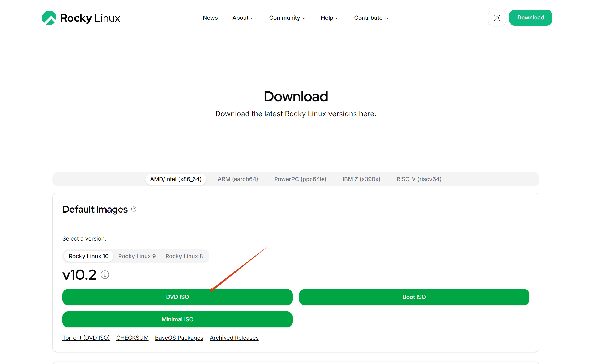This screenshot has height=364, width=608.
Task: Download the Minimal ISO image
Action: pos(178,319)
